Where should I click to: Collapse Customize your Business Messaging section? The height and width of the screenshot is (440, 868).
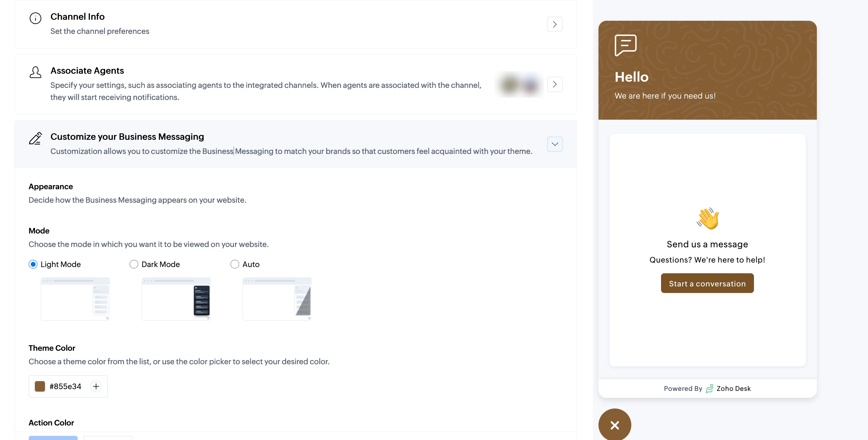(555, 144)
